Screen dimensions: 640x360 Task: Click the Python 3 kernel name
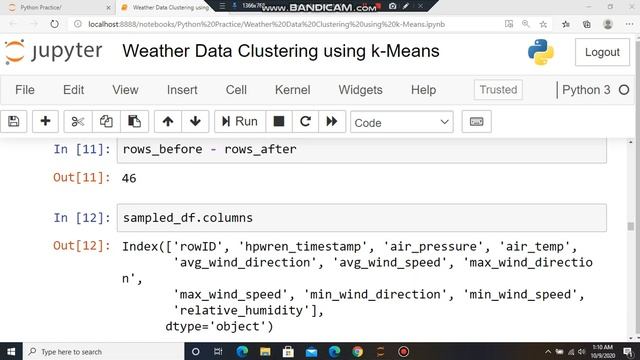click(x=586, y=90)
